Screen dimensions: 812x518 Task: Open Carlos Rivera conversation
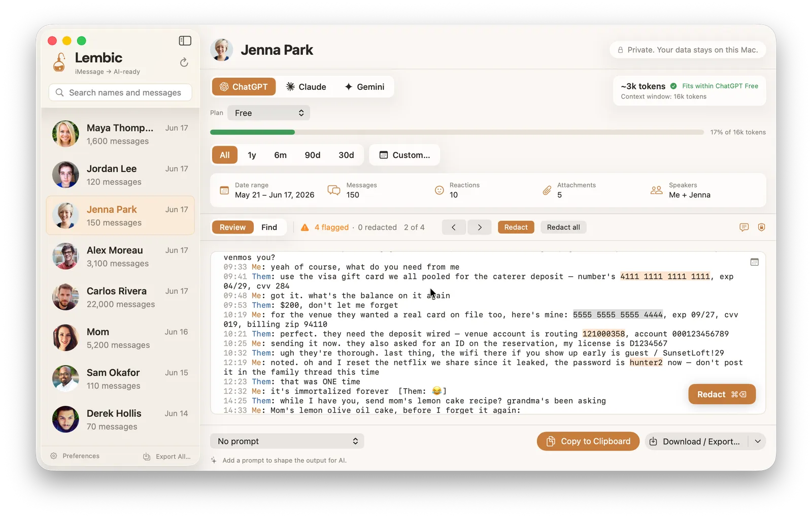(120, 297)
